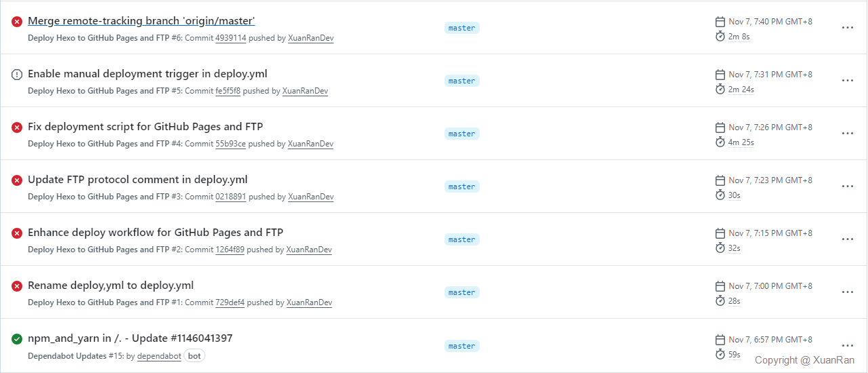868x373 pixels.
Task: Click calendar icon beside Nov 7, 7:40 PM
Action: click(720, 22)
